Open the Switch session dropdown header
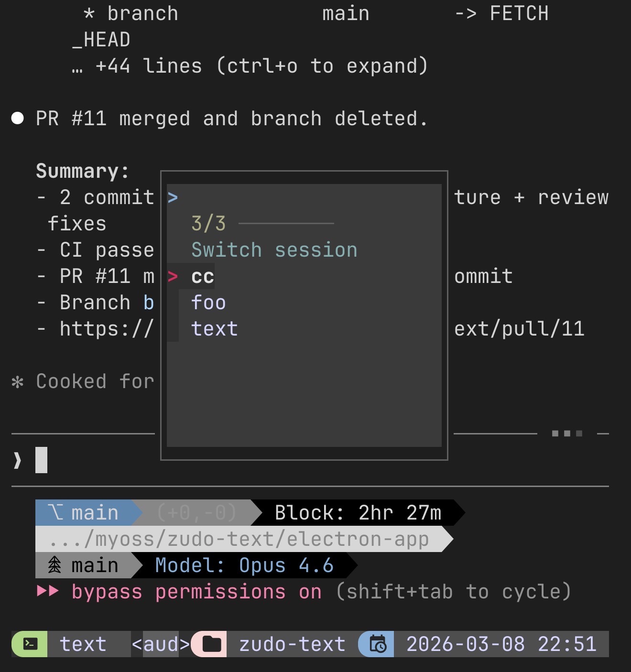This screenshot has height=672, width=631. [x=274, y=249]
